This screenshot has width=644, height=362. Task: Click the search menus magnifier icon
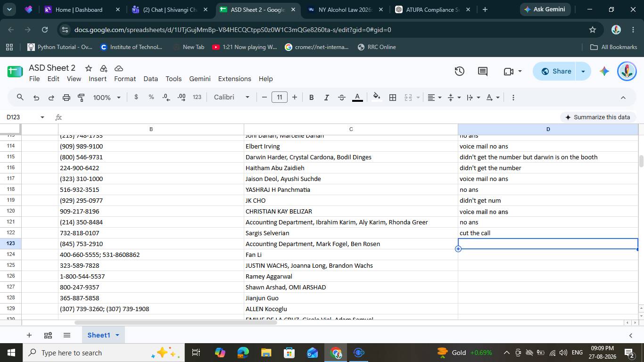(20, 98)
